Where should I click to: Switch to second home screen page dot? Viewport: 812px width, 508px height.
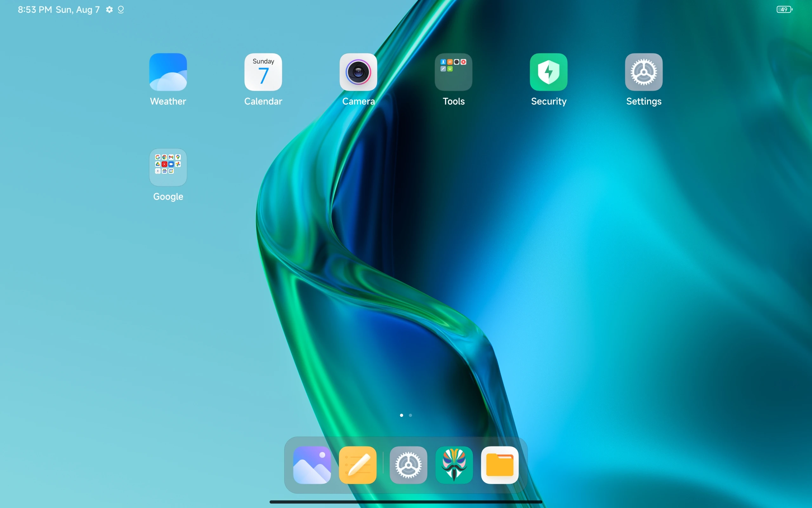pyautogui.click(x=410, y=415)
